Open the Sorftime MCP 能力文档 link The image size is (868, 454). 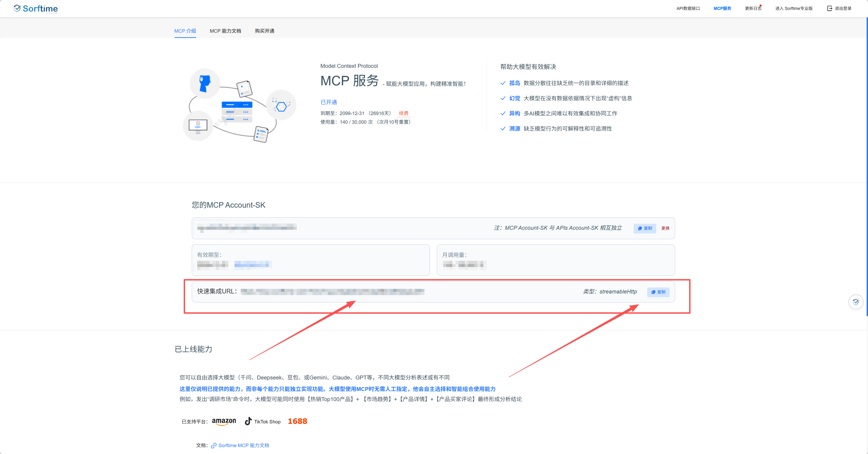click(243, 445)
